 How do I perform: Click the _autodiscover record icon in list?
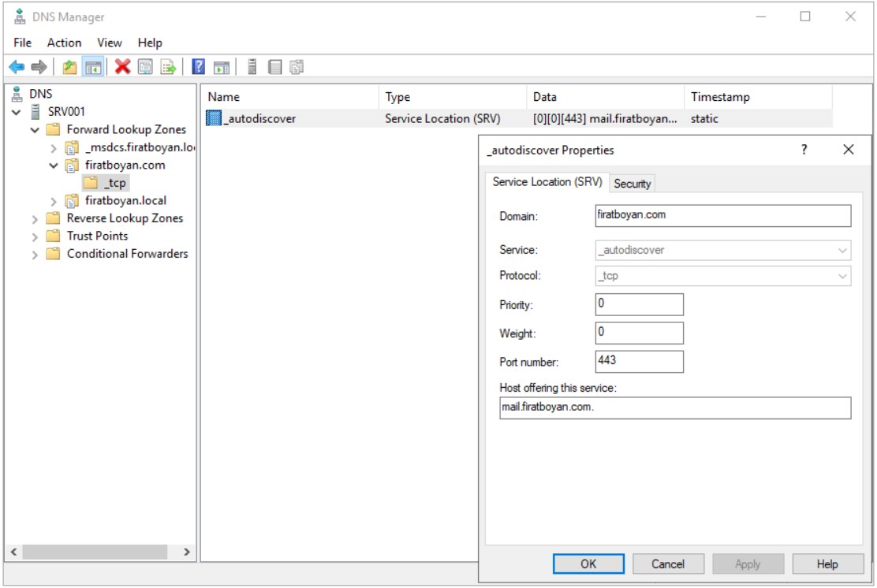pos(213,118)
